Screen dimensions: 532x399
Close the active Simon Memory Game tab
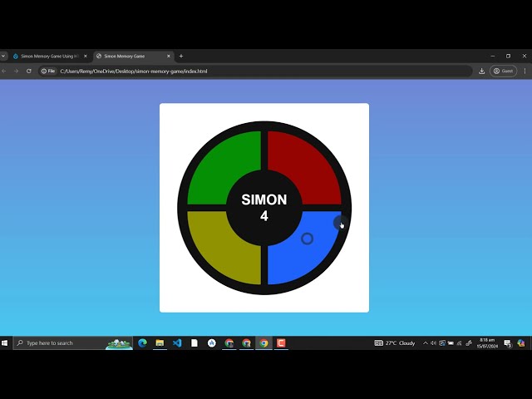(x=168, y=57)
